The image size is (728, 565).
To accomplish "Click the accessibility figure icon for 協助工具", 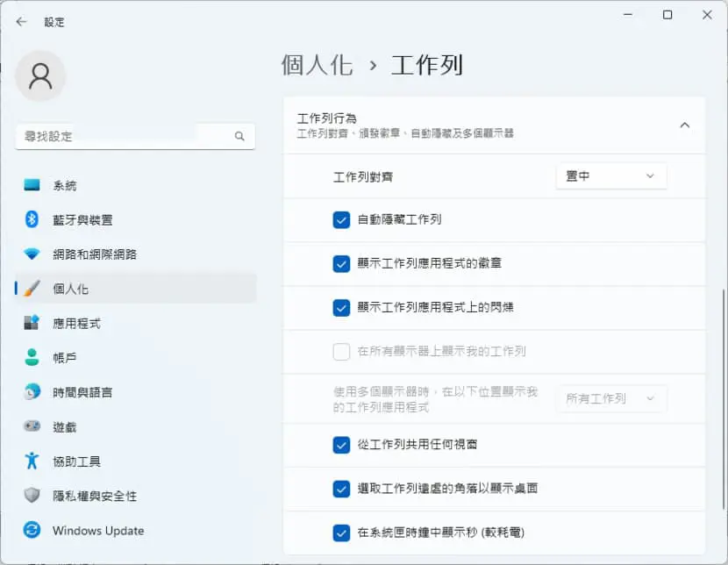I will click(x=32, y=461).
